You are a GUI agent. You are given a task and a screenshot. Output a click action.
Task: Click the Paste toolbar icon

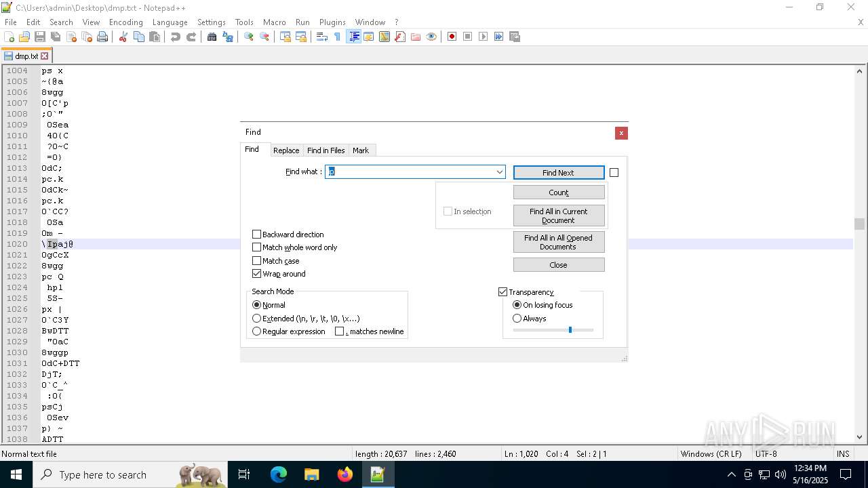(155, 37)
